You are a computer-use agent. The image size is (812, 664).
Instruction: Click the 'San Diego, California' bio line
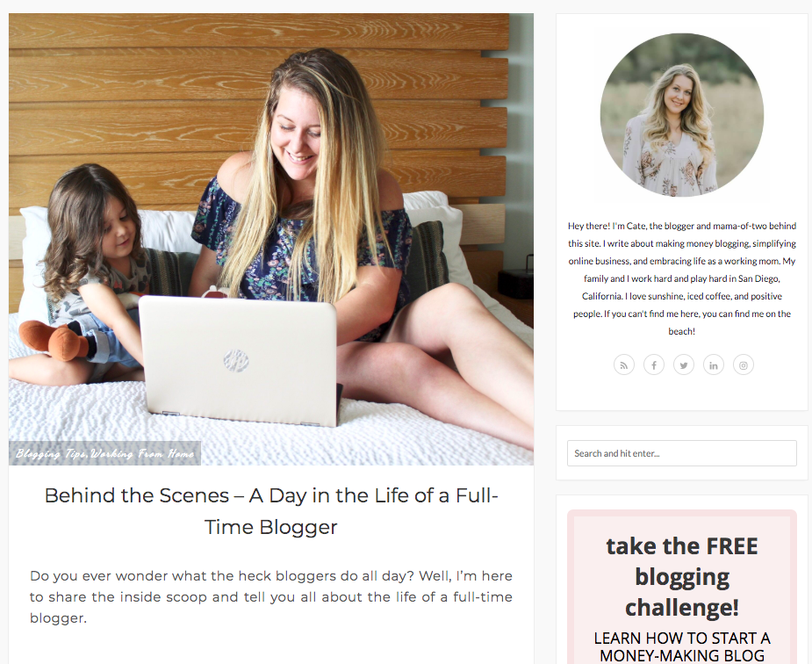681,287
